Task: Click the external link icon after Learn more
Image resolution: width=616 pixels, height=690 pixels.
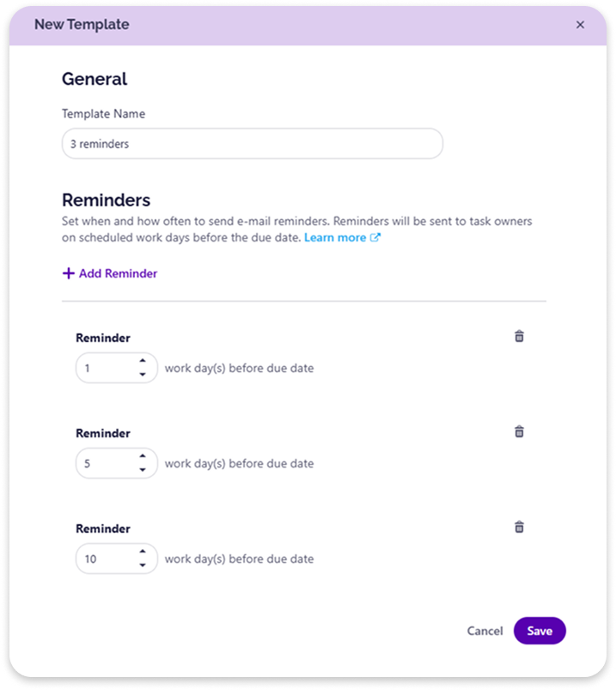Action: coord(375,237)
